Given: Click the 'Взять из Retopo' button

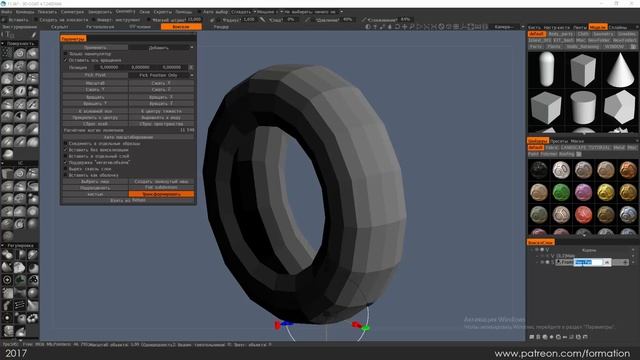Looking at the screenshot, I should (128, 200).
